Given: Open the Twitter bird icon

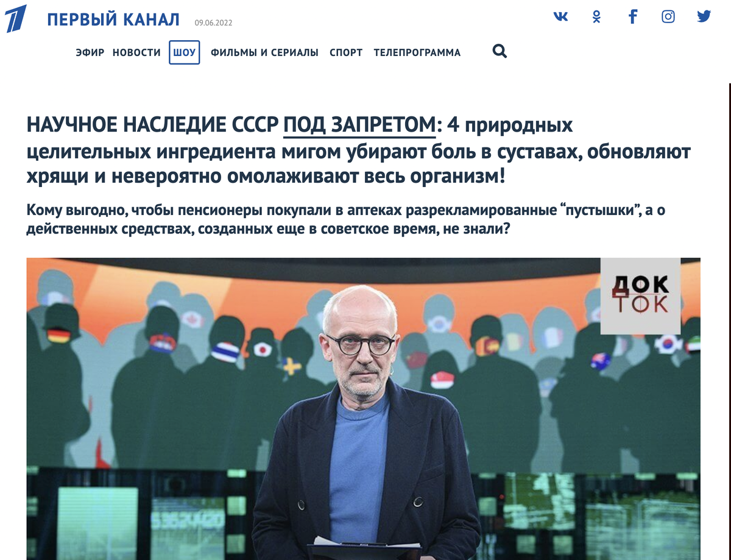Looking at the screenshot, I should pyautogui.click(x=704, y=17).
